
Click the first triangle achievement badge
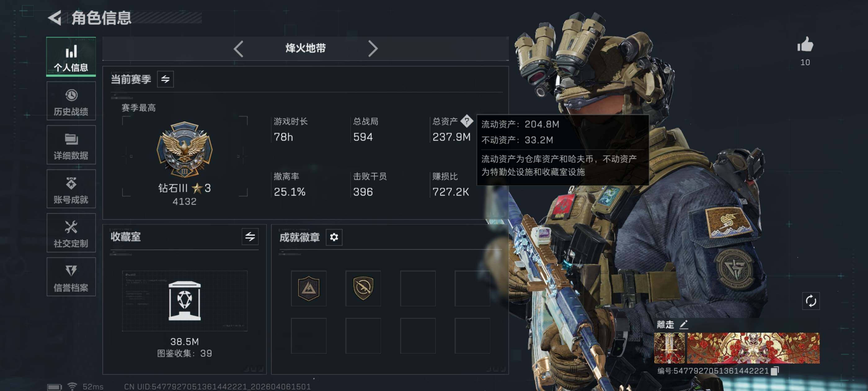pos(309,289)
